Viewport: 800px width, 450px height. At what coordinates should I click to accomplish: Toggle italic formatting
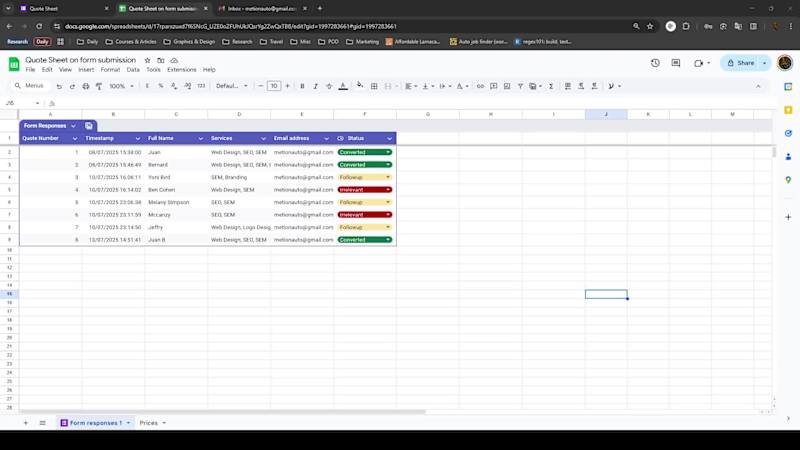pyautogui.click(x=315, y=86)
